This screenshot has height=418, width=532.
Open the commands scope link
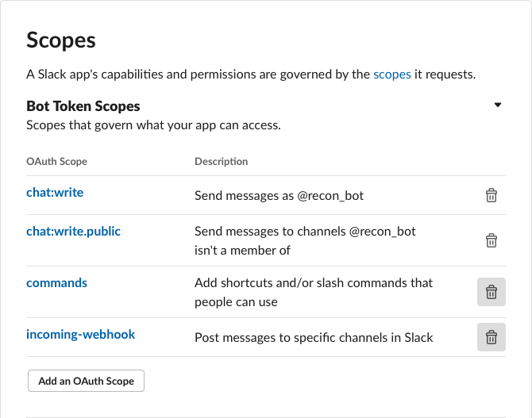pyautogui.click(x=56, y=282)
